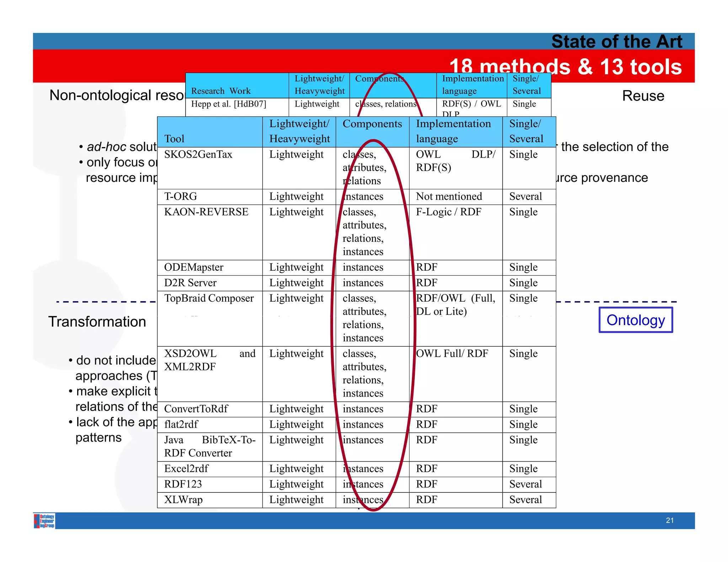This screenshot has height=562, width=728.
Task: Select the XSD2OWL and XML2RDF cell
Action: click(210, 374)
